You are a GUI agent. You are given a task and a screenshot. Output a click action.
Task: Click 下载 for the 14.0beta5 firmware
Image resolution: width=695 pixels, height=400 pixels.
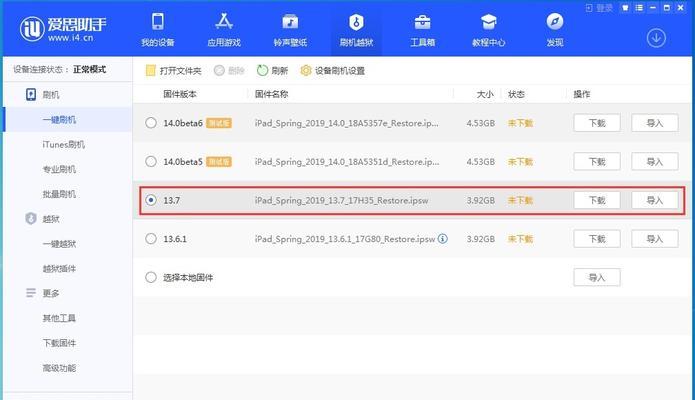[597, 161]
